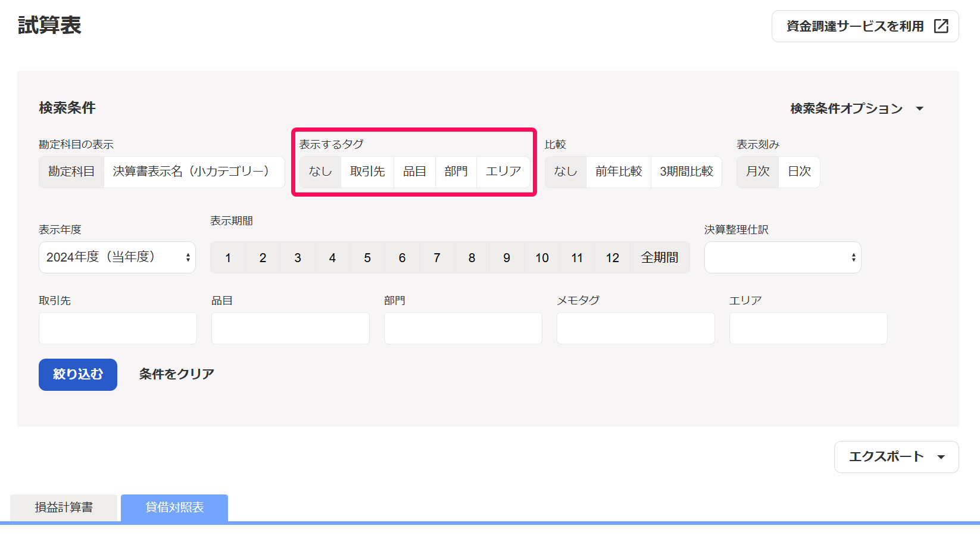The width and height of the screenshot is (980, 535).
Task: Focus the 取引先 filter field
Action: point(118,328)
